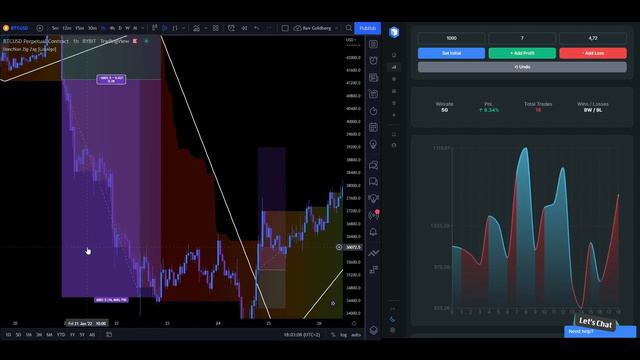Click the gray Undo button

click(x=522, y=67)
